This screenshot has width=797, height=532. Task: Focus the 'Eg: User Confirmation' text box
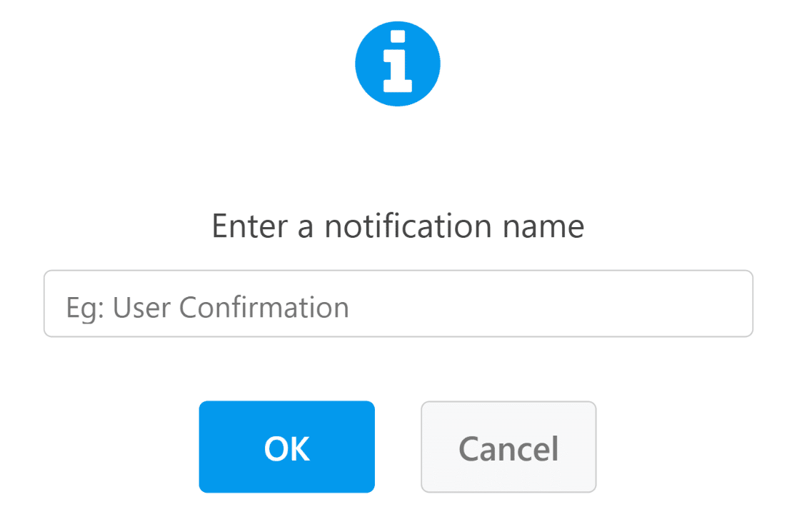398,303
